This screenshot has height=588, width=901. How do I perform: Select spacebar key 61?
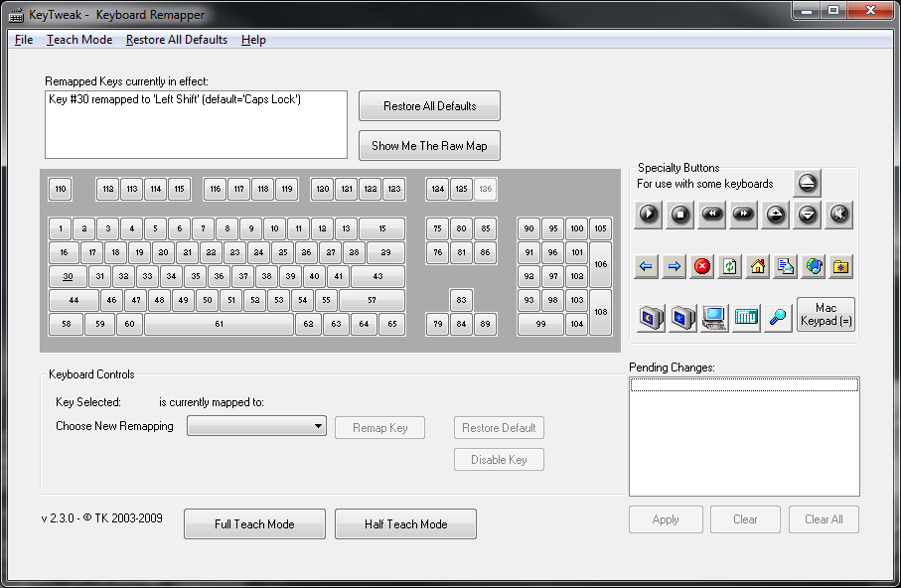point(219,324)
